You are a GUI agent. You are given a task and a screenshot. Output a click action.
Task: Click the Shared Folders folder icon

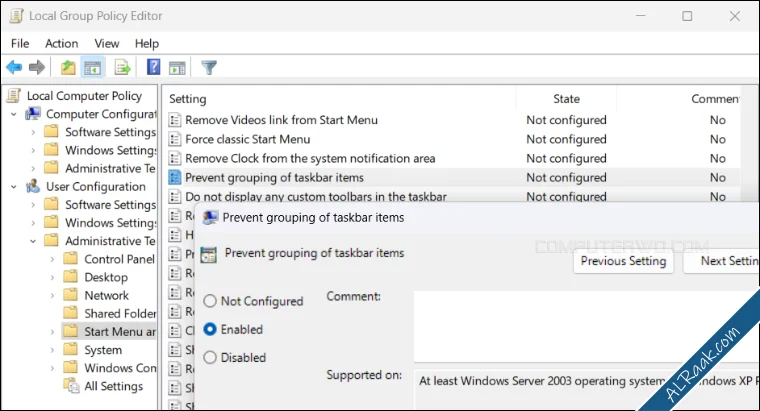tap(71, 313)
